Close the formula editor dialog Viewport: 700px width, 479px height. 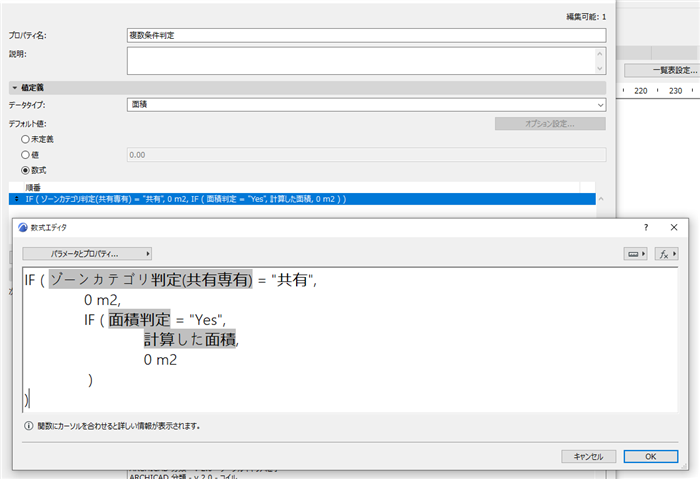point(674,227)
